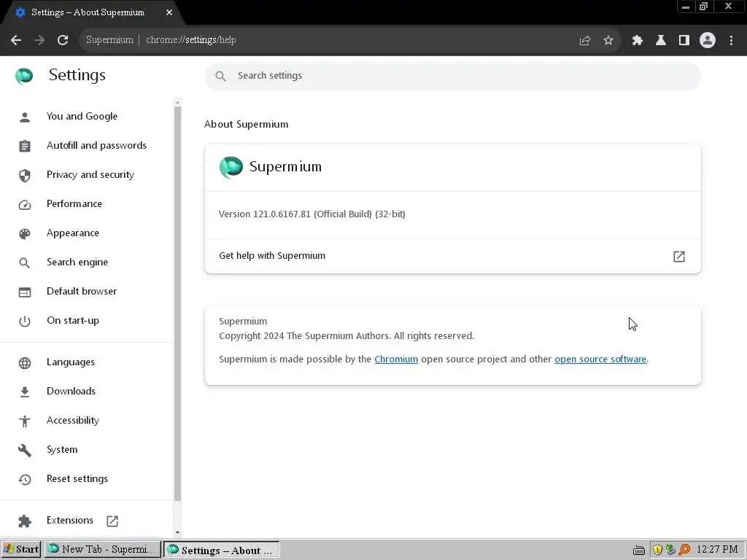Open the open source software link
The width and height of the screenshot is (747, 560).
[x=600, y=359]
